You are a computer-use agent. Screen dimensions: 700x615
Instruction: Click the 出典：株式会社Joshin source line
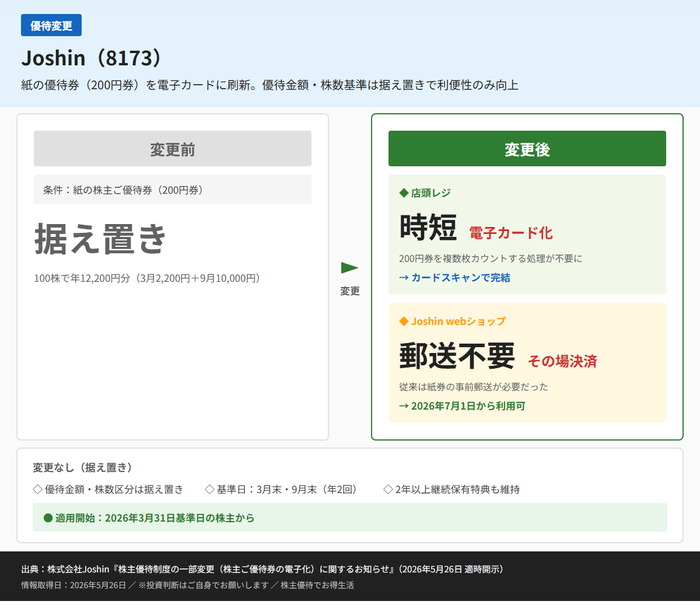pyautogui.click(x=262, y=569)
